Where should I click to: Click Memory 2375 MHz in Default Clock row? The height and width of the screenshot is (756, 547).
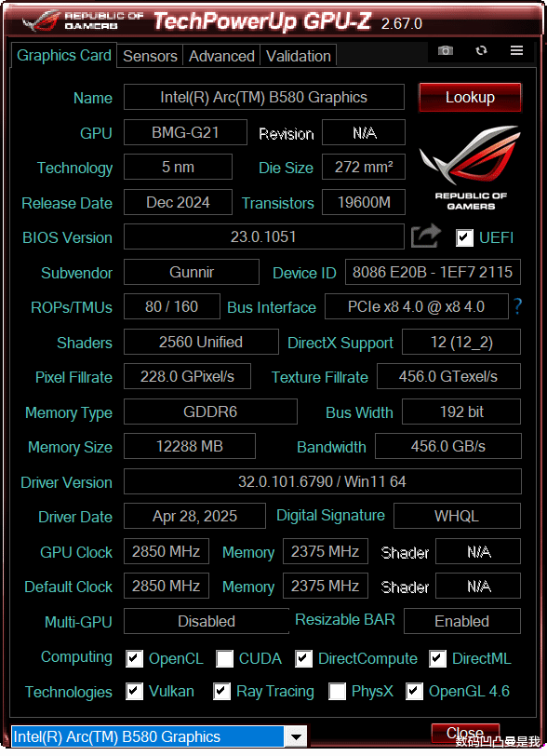[x=326, y=586]
